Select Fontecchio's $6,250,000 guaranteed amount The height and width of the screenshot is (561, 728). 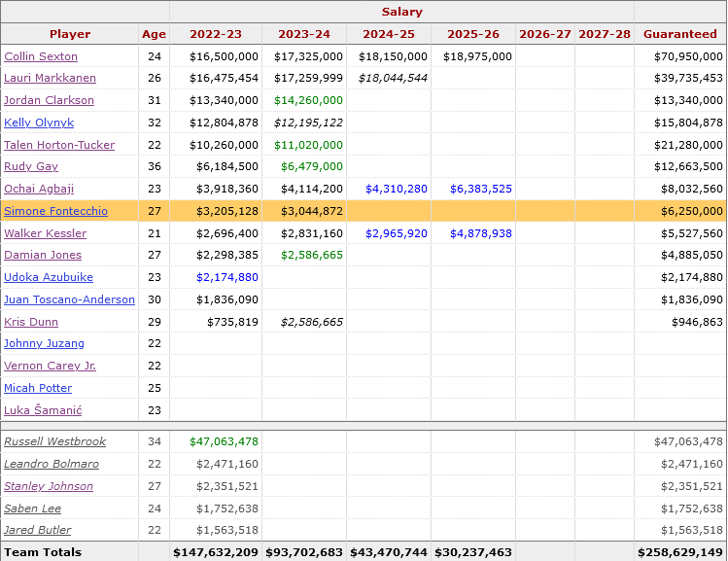pyautogui.click(x=692, y=211)
